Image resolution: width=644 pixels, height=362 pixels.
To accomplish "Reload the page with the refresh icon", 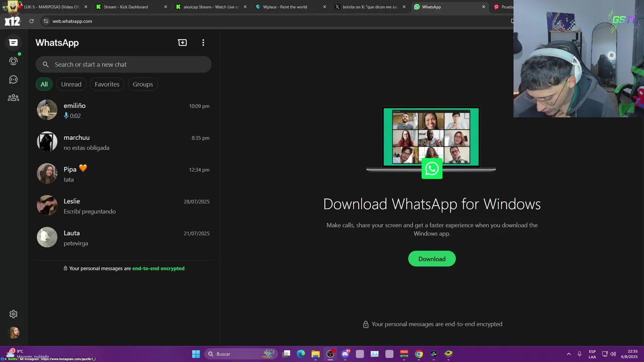I will coord(31,21).
